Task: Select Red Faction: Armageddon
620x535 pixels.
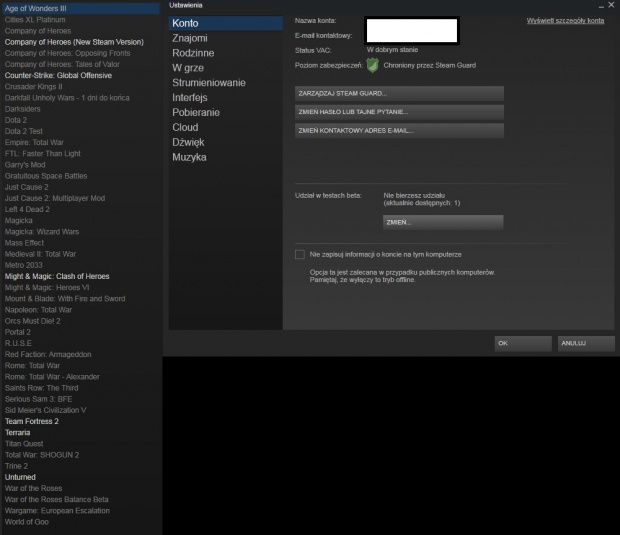Action: (48, 354)
